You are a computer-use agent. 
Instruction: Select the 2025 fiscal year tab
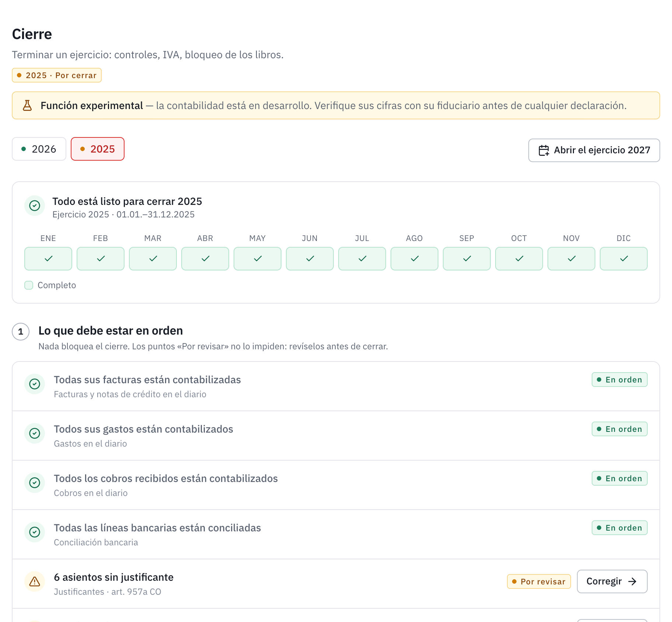point(98,149)
